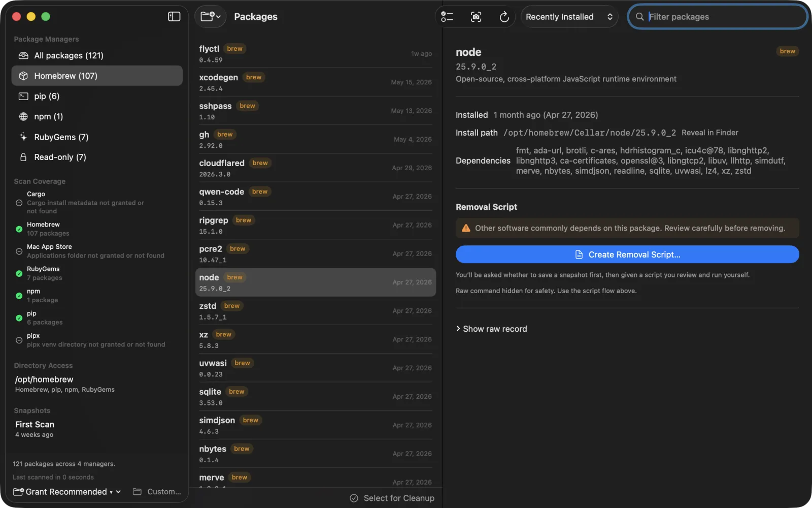
Task: Select the sshpass package row
Action: tap(316, 111)
